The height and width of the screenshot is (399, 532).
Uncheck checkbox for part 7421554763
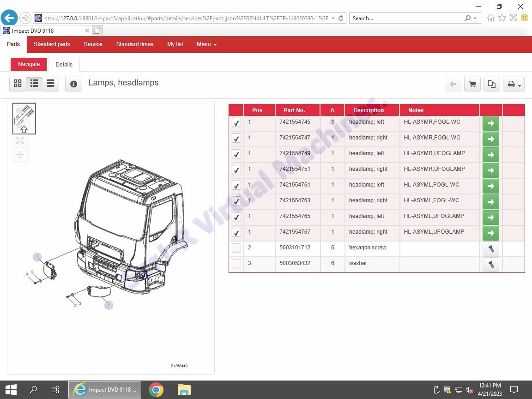[236, 201]
